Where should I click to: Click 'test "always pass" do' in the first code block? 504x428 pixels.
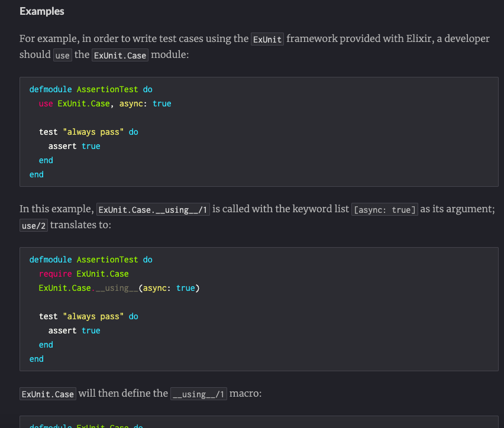coord(89,132)
